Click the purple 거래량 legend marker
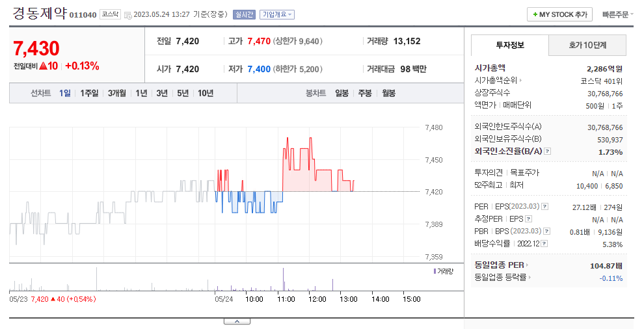 pos(435,271)
